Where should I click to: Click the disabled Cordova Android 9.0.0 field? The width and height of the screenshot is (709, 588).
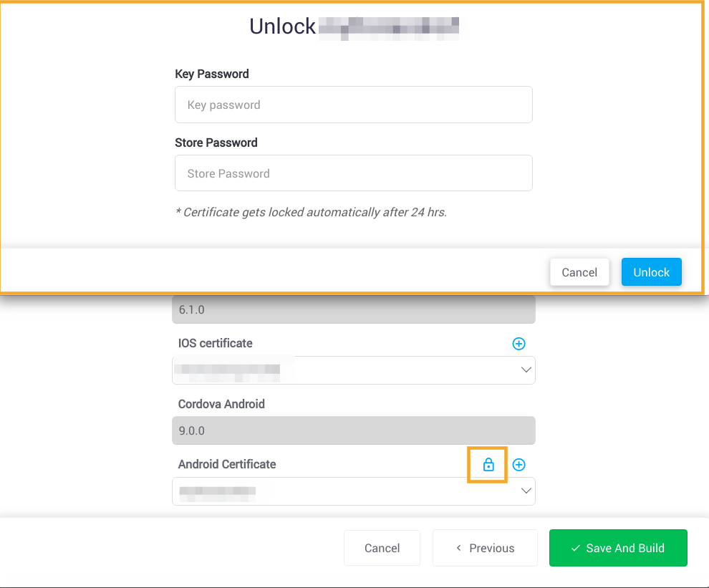tap(354, 430)
